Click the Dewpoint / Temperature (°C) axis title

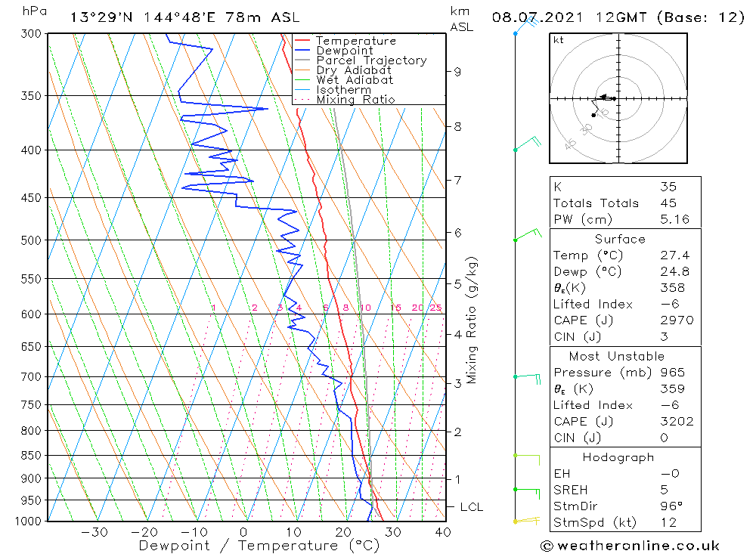(259, 546)
